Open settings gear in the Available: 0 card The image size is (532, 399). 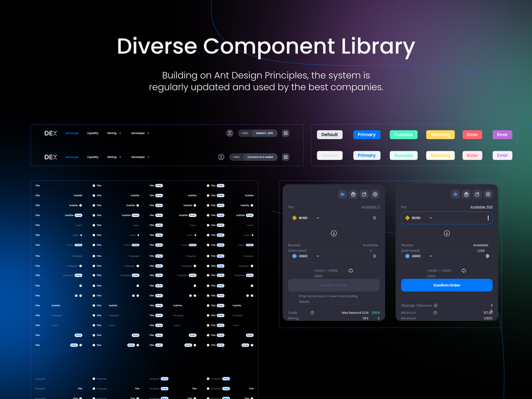[x=375, y=194]
